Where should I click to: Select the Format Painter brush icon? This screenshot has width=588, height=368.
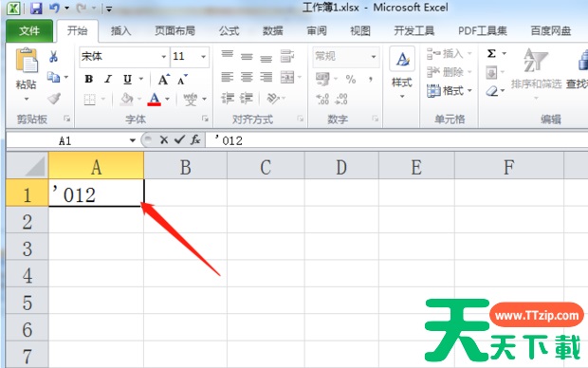pos(54,99)
